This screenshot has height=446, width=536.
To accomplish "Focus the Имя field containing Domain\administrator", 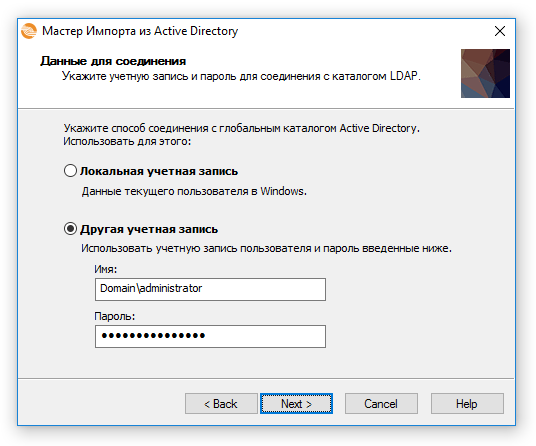I will [210, 289].
